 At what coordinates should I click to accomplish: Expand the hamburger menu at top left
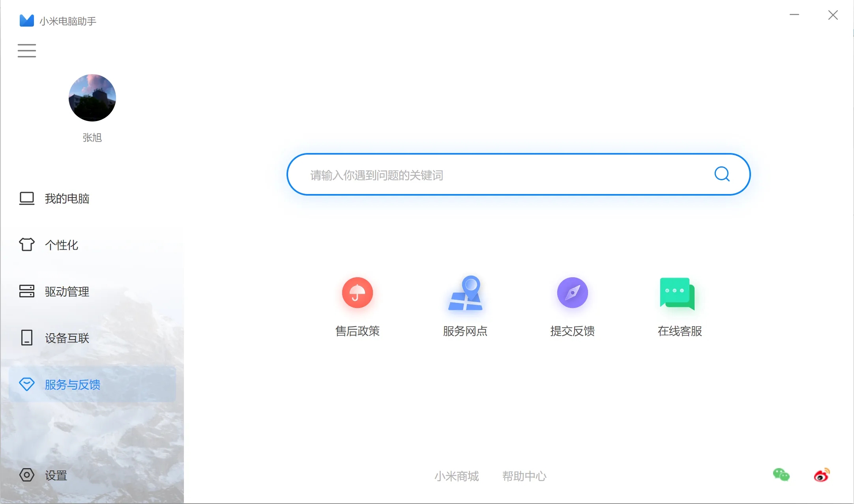(x=26, y=50)
